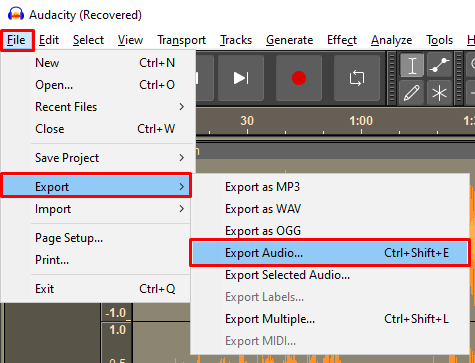This screenshot has height=363, width=475.
Task: Select Export as MP3
Action: pyautogui.click(x=330, y=187)
